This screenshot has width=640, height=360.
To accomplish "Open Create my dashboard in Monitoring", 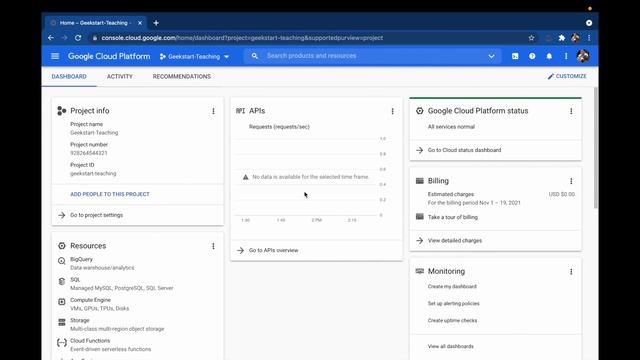I will point(452,287).
